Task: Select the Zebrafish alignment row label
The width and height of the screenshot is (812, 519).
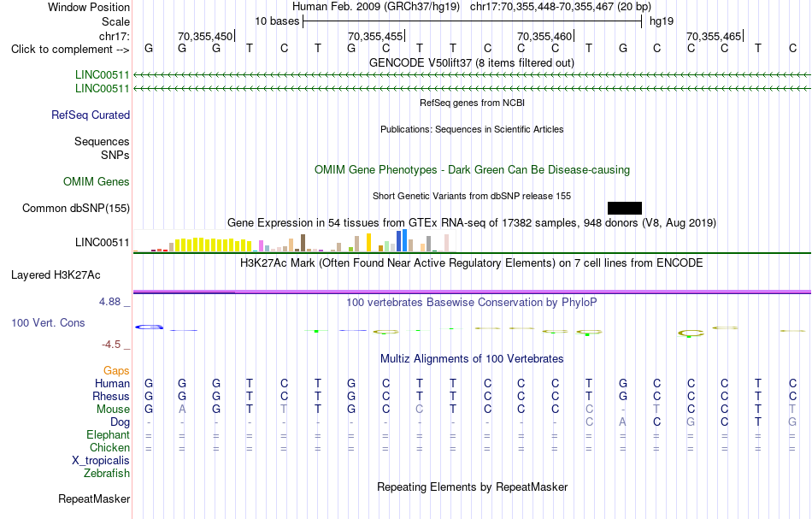Action: pyautogui.click(x=107, y=473)
